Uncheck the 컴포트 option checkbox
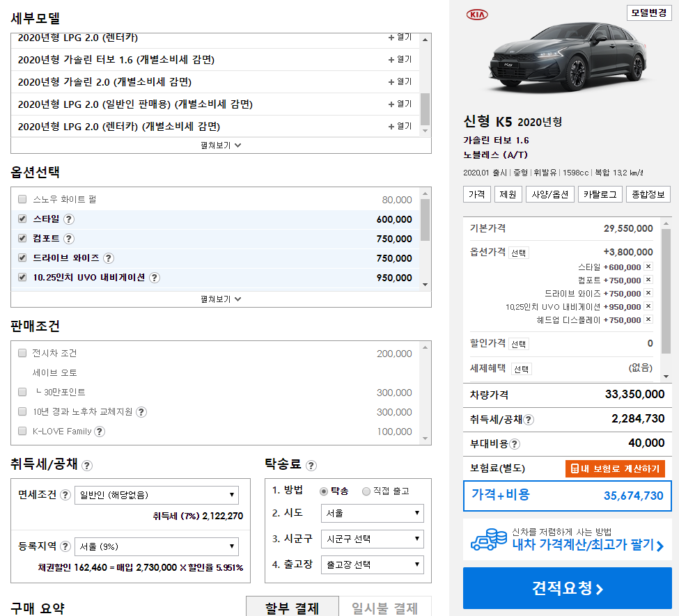This screenshot has height=616, width=679. 22,238
